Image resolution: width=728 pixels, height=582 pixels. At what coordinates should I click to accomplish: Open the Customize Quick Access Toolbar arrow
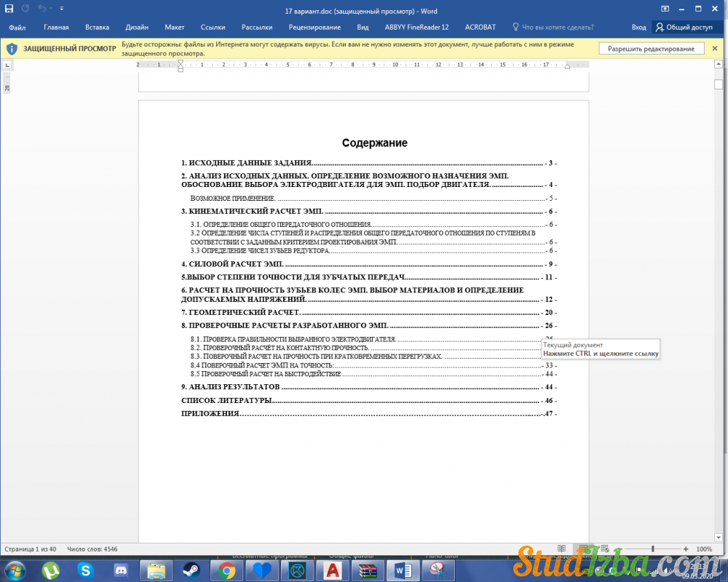(62, 9)
